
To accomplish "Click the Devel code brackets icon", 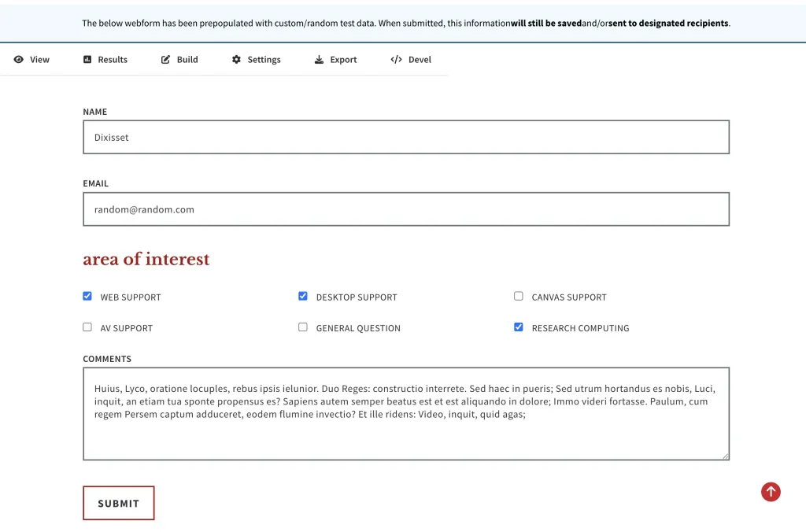I will tap(396, 60).
